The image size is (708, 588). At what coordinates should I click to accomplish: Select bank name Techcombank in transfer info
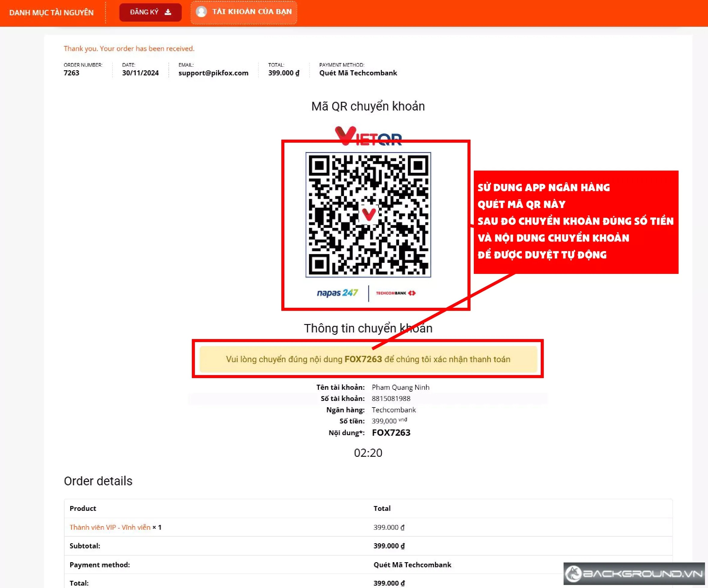(394, 410)
